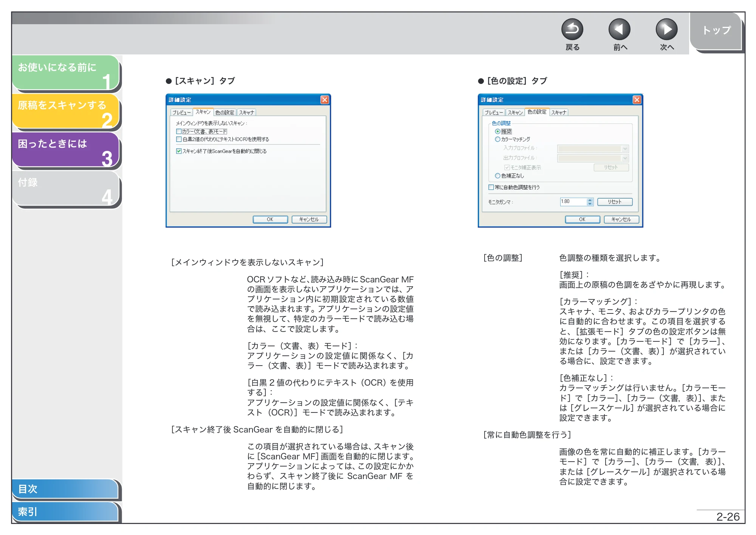Go to the 索引 index
Screen dimensions: 756x535
pyautogui.click(x=65, y=512)
